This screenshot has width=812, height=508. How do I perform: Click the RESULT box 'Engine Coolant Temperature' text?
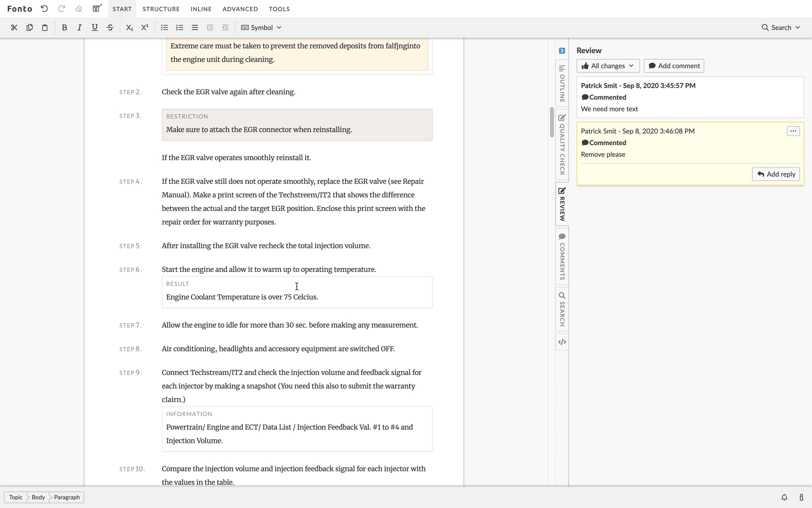pos(242,297)
